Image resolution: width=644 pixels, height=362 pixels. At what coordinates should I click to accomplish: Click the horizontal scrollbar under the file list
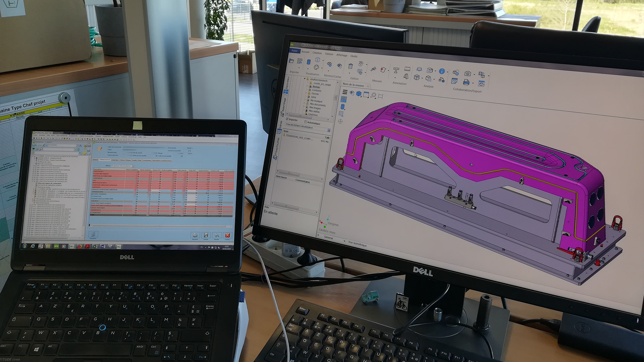[300, 174]
